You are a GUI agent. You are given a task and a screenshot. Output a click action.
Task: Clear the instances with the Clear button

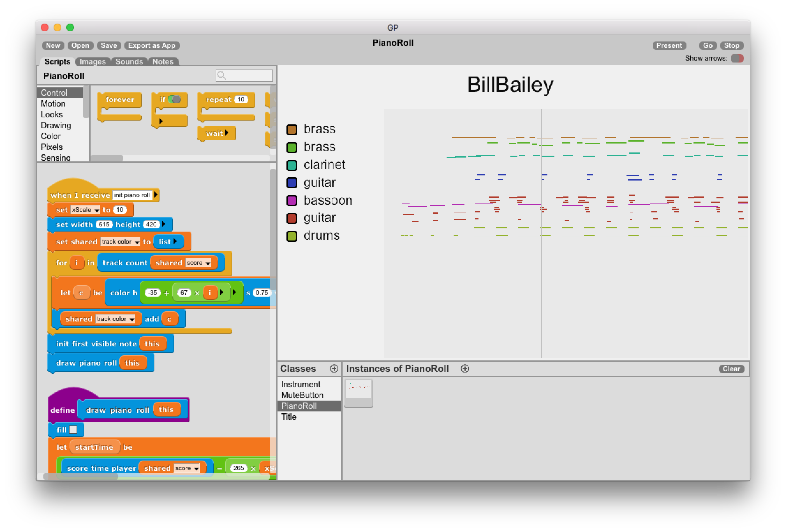[731, 369]
